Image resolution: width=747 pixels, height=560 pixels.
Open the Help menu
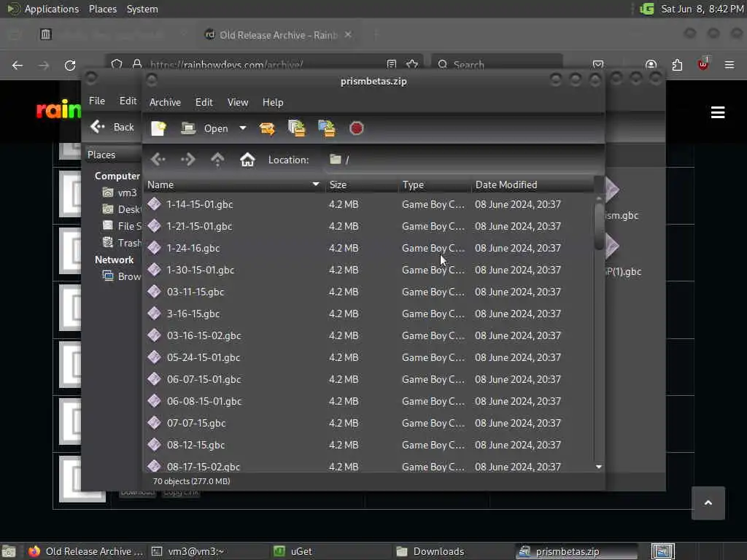273,102
